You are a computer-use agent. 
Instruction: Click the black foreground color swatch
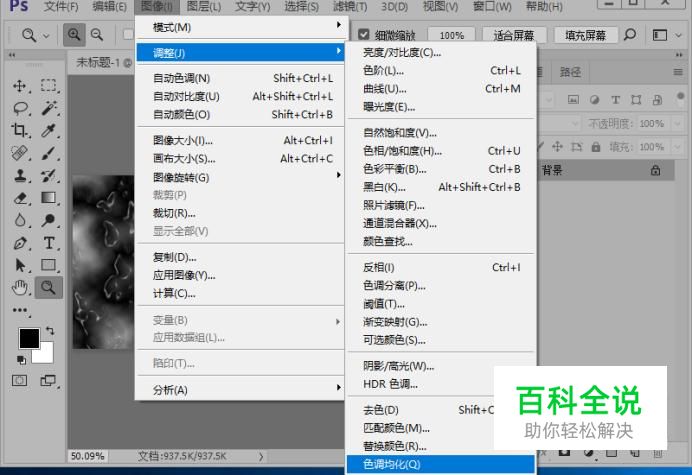pyautogui.click(x=29, y=339)
